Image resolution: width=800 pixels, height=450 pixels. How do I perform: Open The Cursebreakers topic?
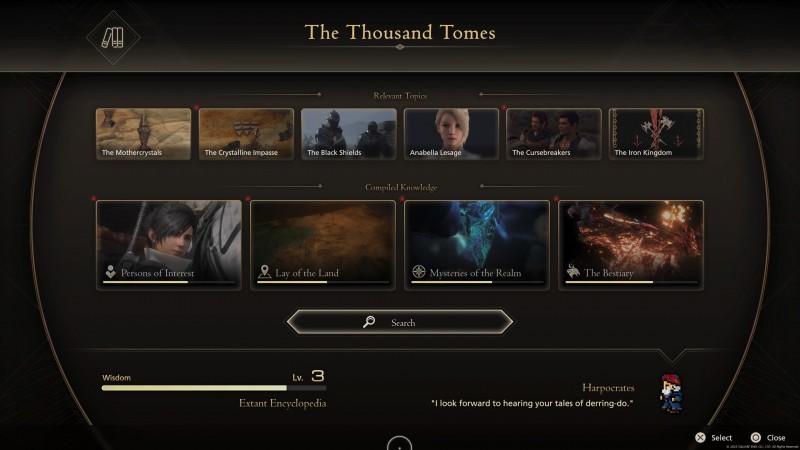point(554,134)
